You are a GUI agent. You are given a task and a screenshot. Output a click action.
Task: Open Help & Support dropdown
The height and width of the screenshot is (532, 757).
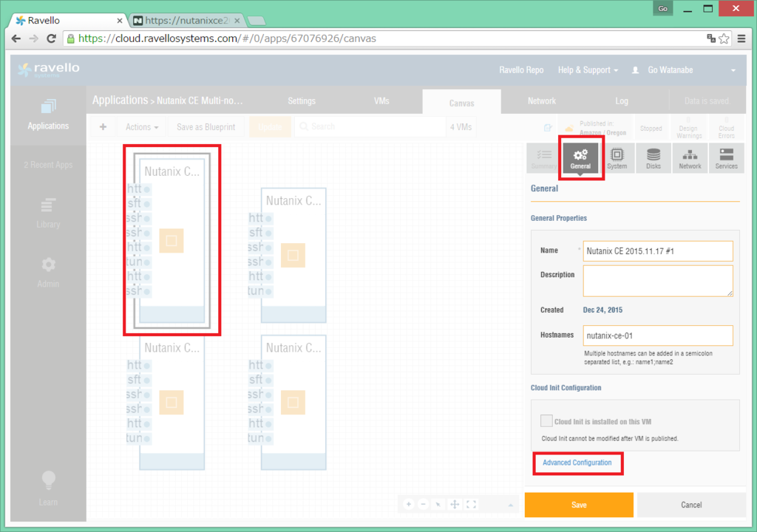pyautogui.click(x=588, y=70)
